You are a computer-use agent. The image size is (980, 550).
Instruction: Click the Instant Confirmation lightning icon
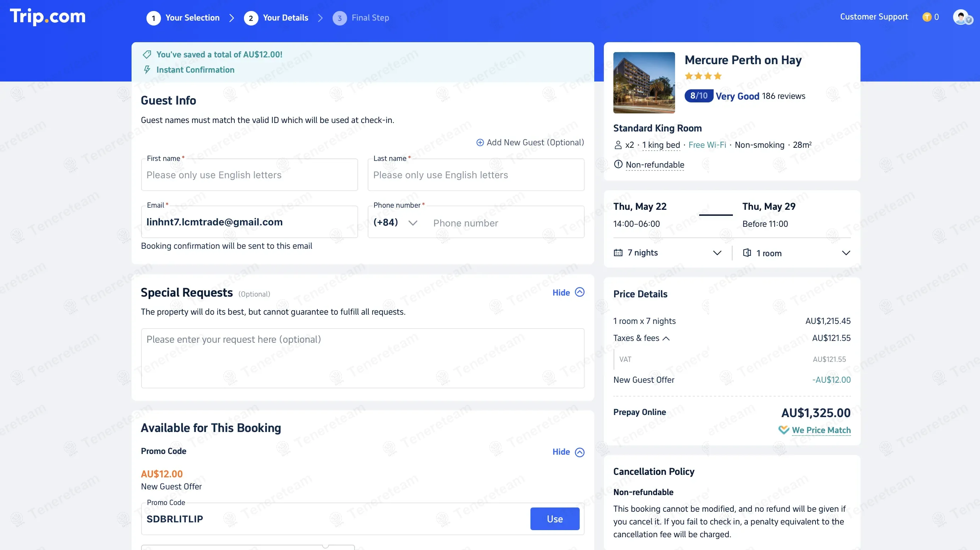[147, 69]
